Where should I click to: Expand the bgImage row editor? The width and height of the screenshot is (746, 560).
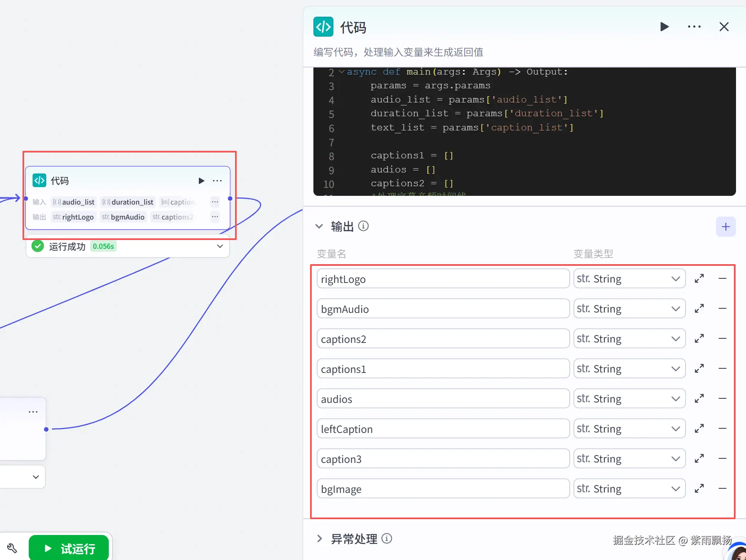pyautogui.click(x=699, y=488)
